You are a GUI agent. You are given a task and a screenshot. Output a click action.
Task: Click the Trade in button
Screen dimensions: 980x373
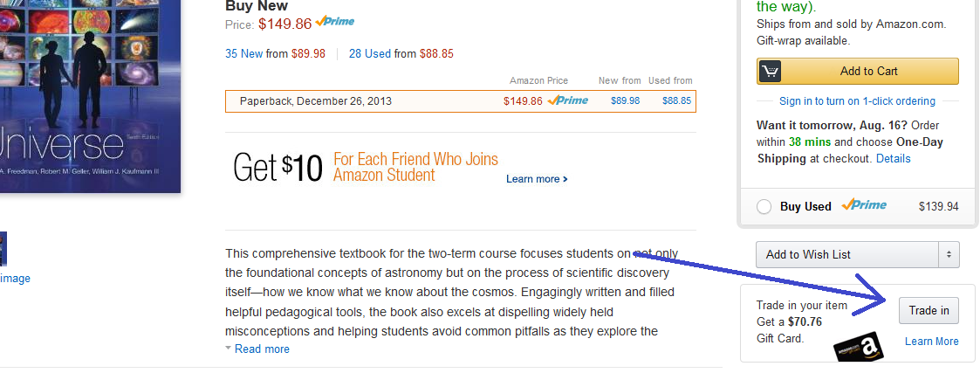click(929, 310)
